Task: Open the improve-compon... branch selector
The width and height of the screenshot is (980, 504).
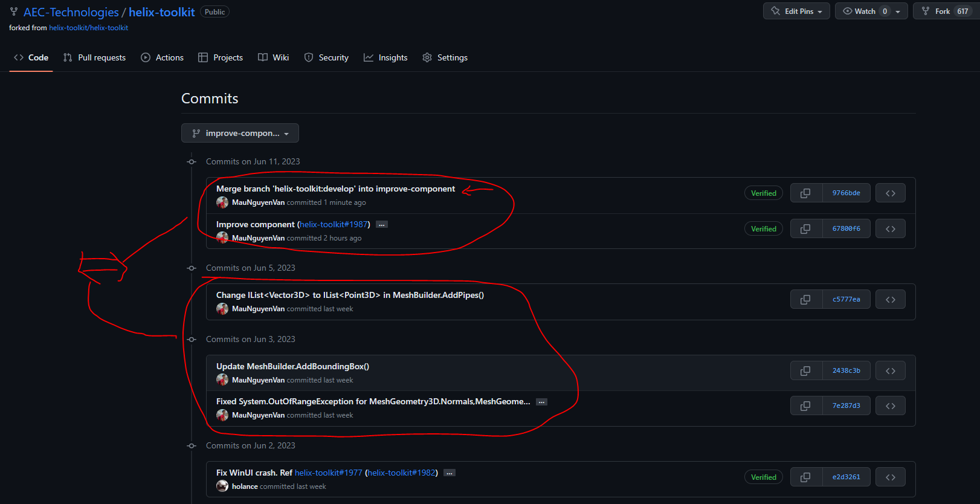Action: [240, 133]
